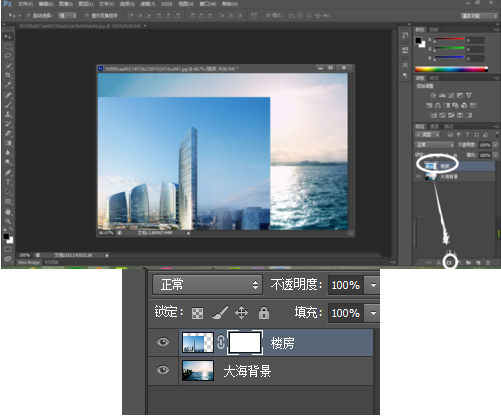Toggle lock position in enlarged panel
501x418 pixels.
[241, 313]
